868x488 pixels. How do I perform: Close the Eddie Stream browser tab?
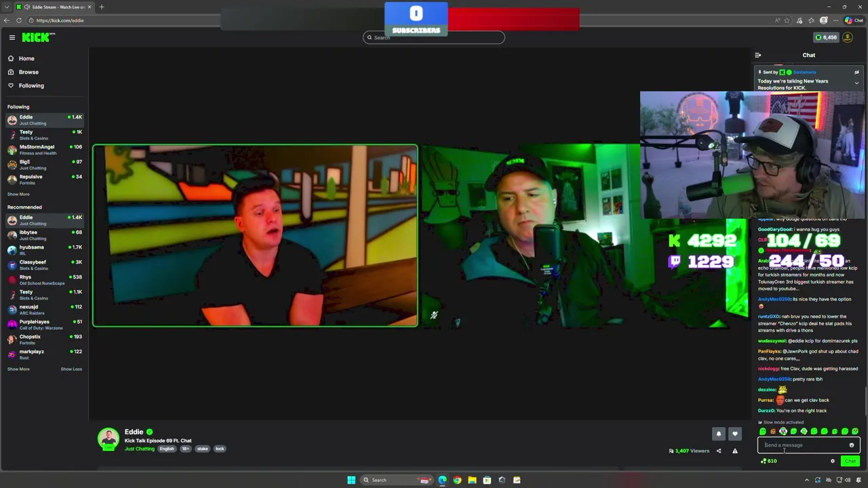click(x=89, y=7)
